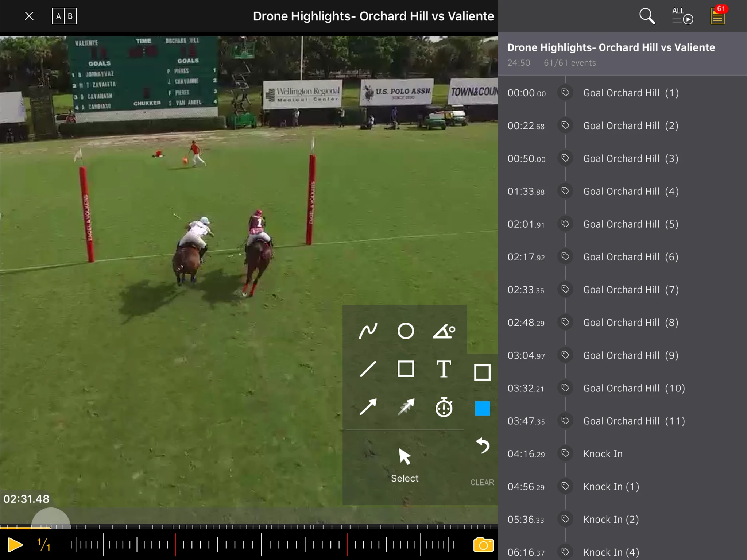
Task: Toggle the outlined square shape style
Action: coord(482,372)
